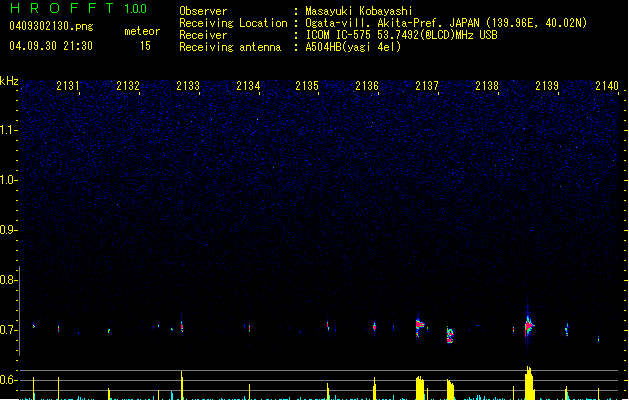This screenshot has height=400, width=629.
Task: Click the 2139 time axis label
Action: [547, 86]
